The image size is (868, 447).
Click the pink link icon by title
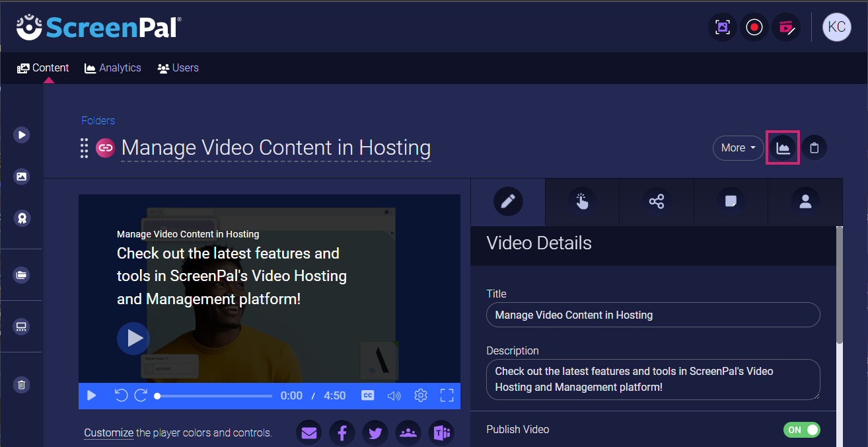tap(105, 147)
